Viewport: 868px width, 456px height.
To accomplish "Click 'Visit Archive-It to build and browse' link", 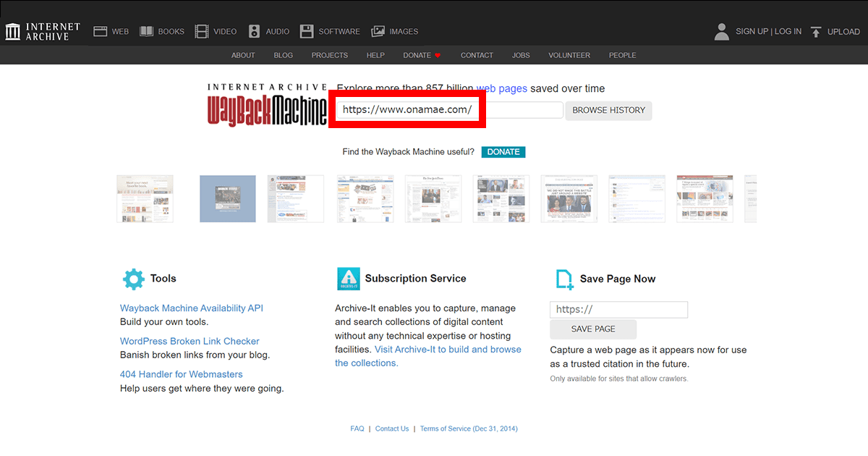I will tap(448, 350).
